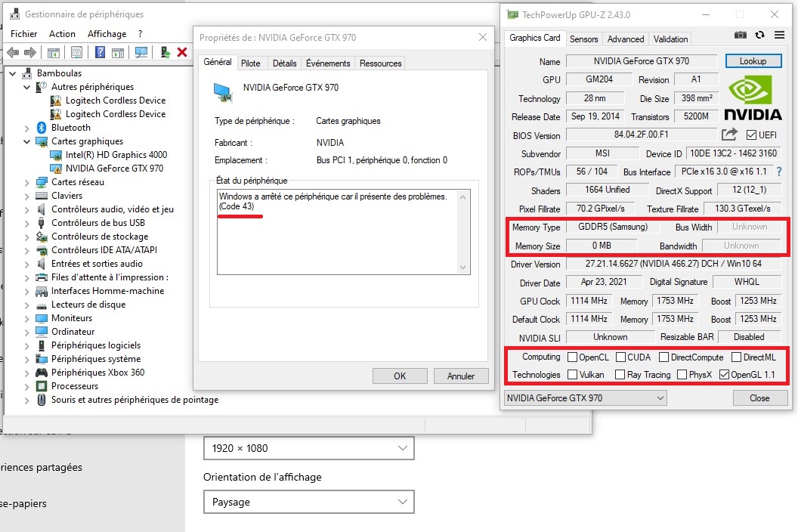Click the Back arrow in Device Manager toolbar
The height and width of the screenshot is (532, 798).
pos(14,52)
